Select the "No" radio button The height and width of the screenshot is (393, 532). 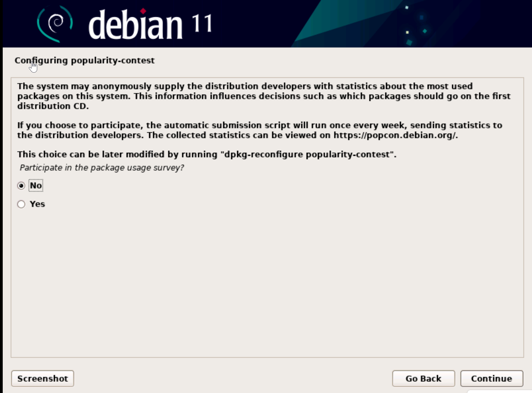click(x=21, y=186)
